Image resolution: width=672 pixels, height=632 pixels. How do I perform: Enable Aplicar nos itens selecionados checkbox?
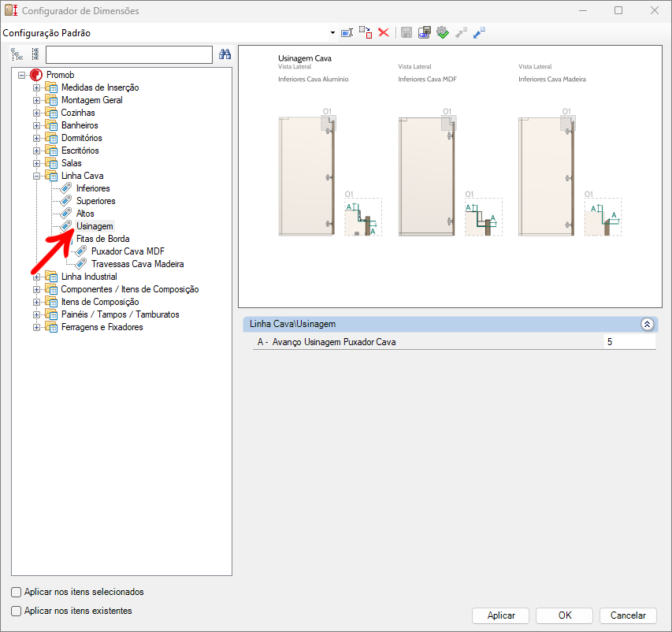(x=17, y=592)
